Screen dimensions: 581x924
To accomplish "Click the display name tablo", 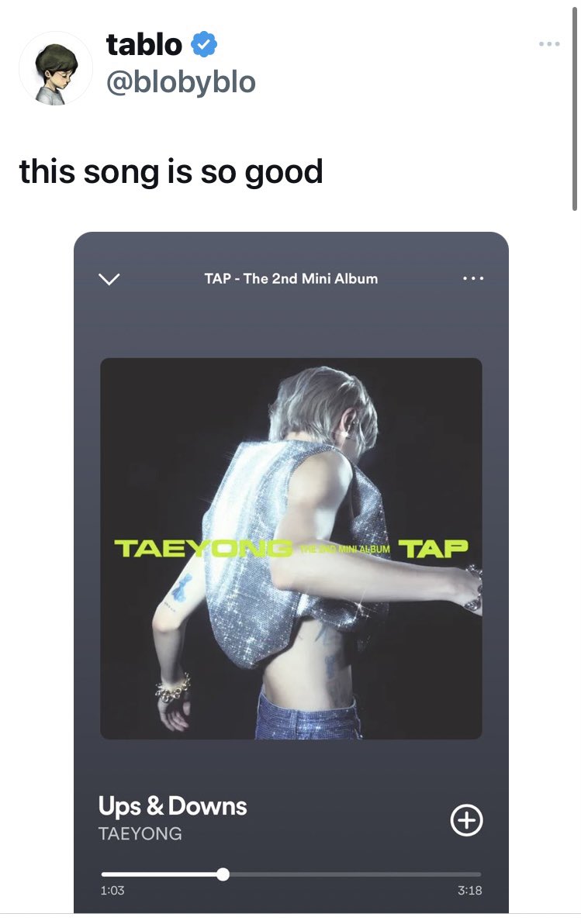I will 144,44.
